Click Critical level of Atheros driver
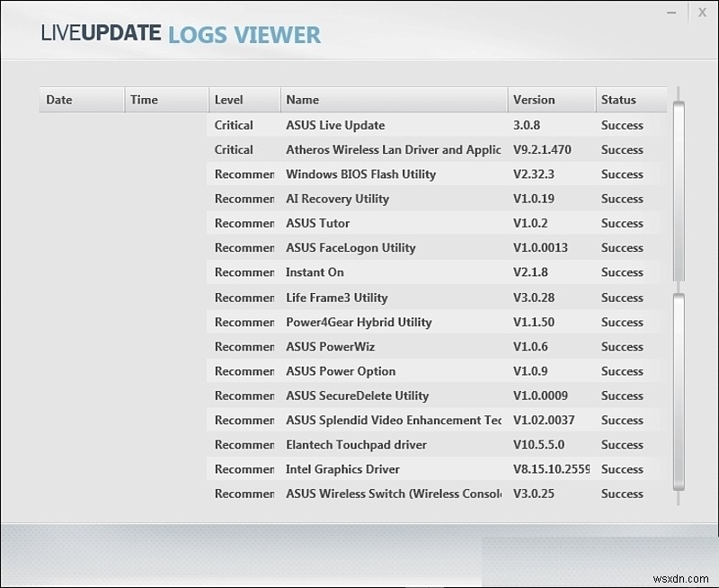The height and width of the screenshot is (588, 719). tap(234, 149)
